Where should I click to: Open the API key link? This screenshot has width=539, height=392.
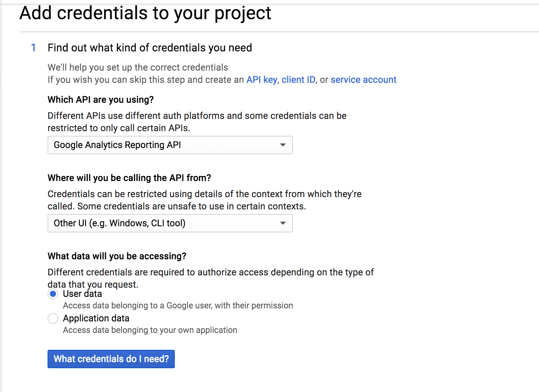click(261, 80)
